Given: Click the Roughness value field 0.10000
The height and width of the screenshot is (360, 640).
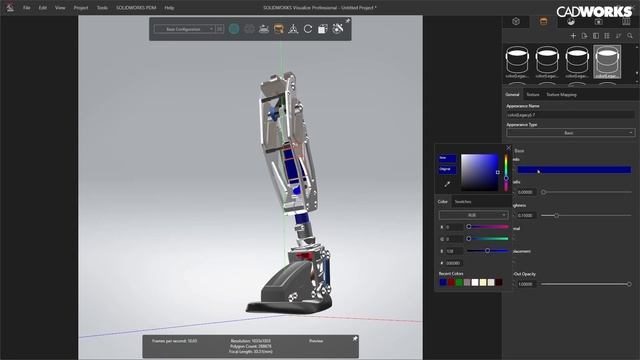Looking at the screenshot, I should 526,215.
